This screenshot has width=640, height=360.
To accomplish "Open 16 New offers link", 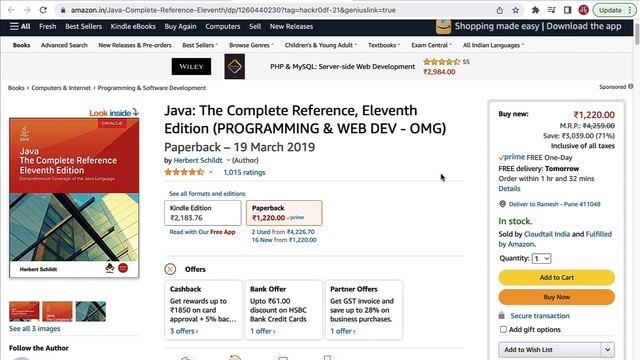I will (284, 240).
